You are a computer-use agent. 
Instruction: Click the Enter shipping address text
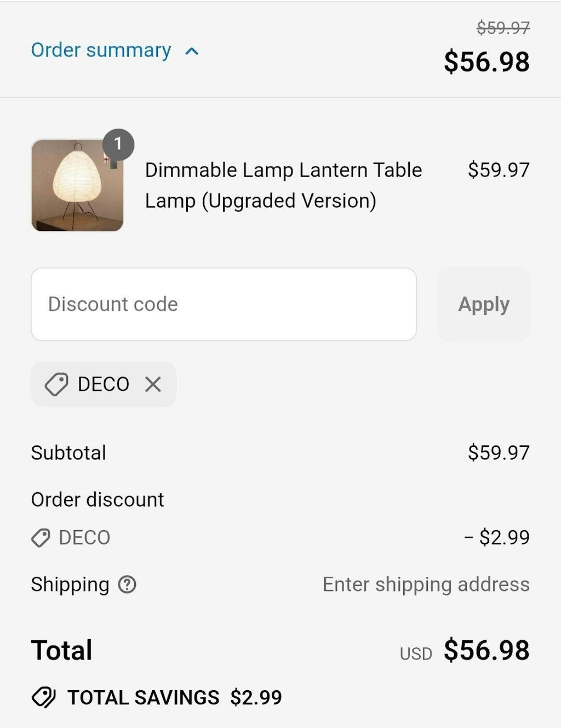[x=426, y=584]
